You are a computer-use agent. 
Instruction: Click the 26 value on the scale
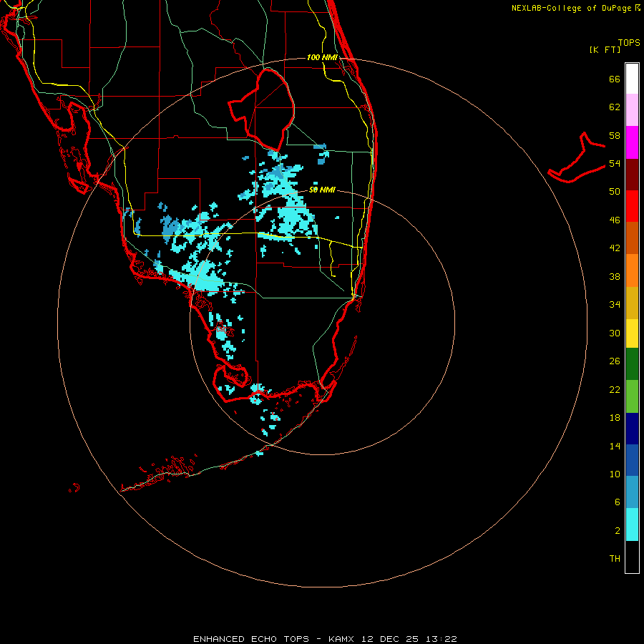615,361
